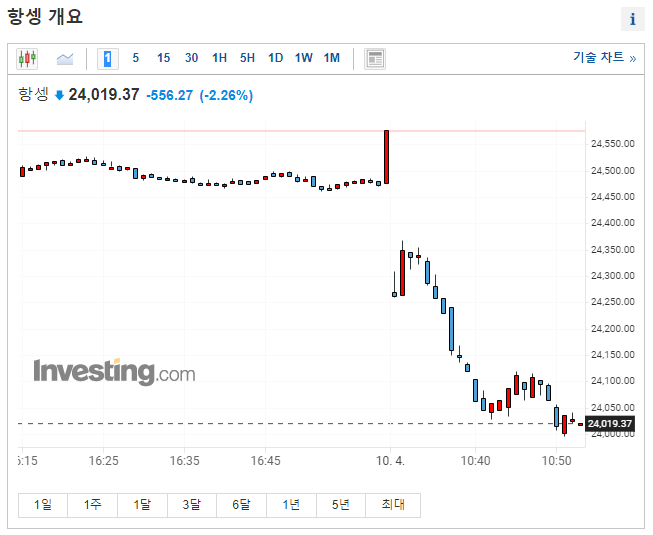Switch interval to 1H
Screen dimensions: 653x535
point(219,58)
